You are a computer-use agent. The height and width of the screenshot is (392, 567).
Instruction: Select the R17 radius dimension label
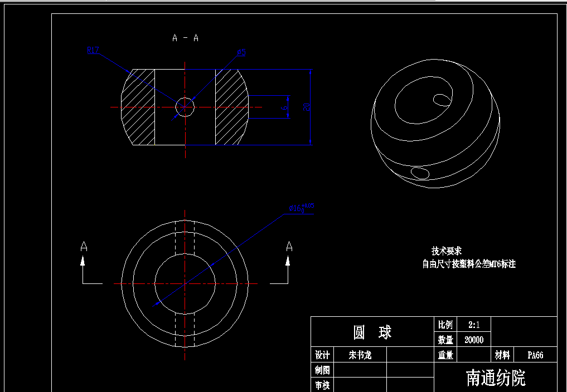[93, 51]
